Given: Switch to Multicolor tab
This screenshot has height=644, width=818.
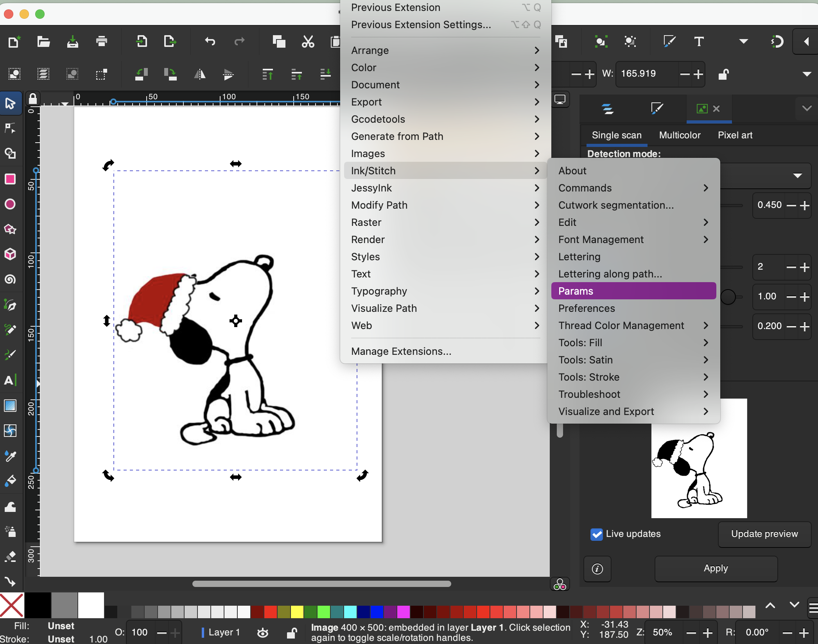Looking at the screenshot, I should [680, 135].
